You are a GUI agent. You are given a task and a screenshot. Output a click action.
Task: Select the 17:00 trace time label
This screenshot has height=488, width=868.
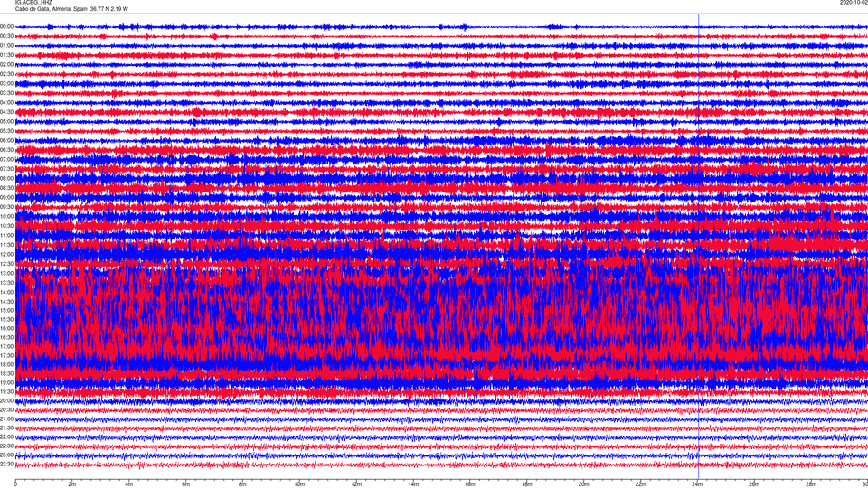click(6, 346)
